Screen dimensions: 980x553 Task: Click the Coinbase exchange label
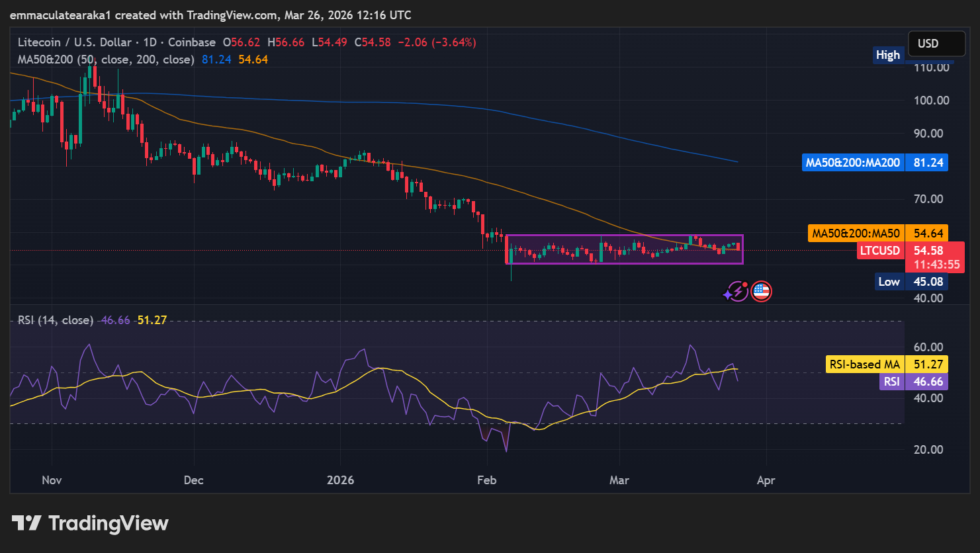191,42
